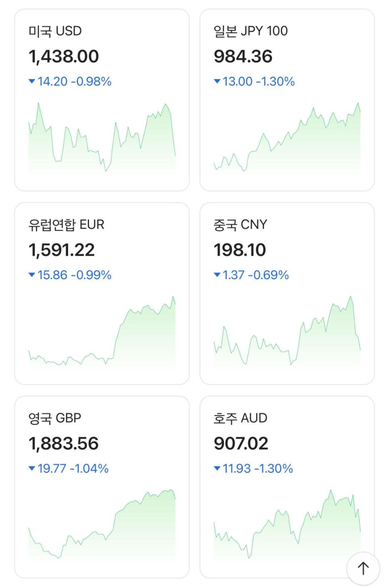The height and width of the screenshot is (588, 389).
Task: Open the 영국 GBP title
Action: 55,418
